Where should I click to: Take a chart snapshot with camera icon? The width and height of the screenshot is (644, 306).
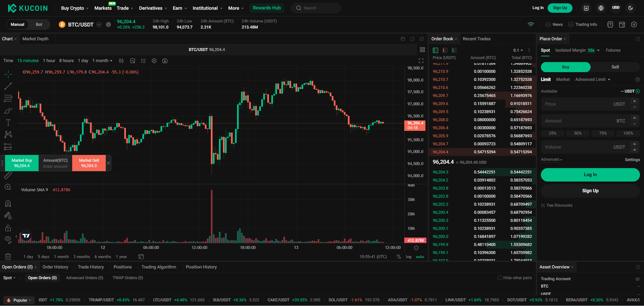[x=165, y=61]
